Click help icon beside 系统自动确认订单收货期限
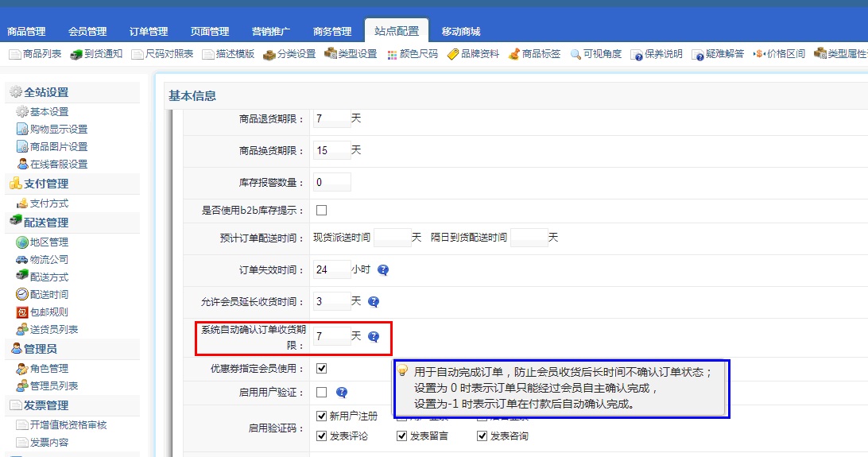Viewport: 868px width, 457px height. [x=374, y=336]
